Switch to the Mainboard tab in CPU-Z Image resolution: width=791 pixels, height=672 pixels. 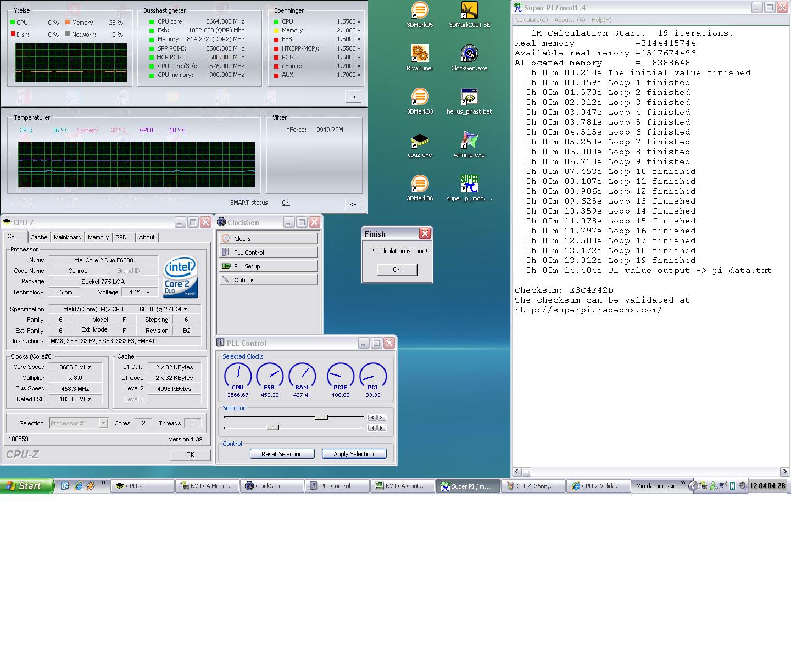click(x=68, y=237)
